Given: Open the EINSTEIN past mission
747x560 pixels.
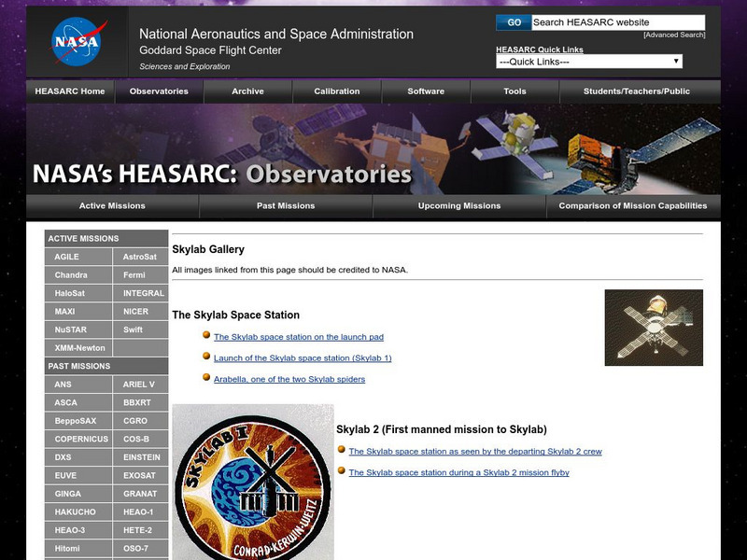Looking at the screenshot, I should point(141,457).
